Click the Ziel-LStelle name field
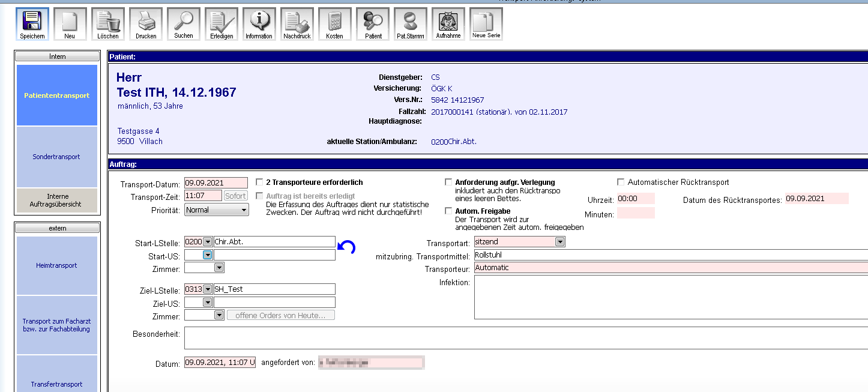 (x=274, y=289)
